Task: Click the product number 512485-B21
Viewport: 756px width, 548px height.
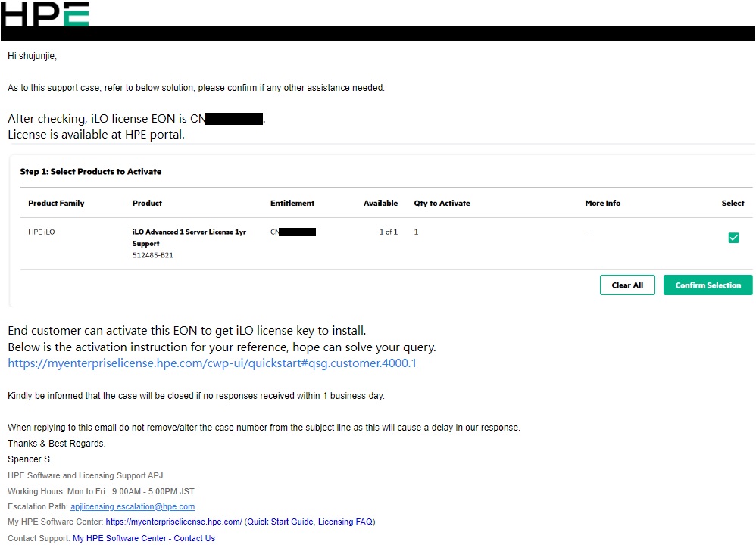Action: pos(152,256)
